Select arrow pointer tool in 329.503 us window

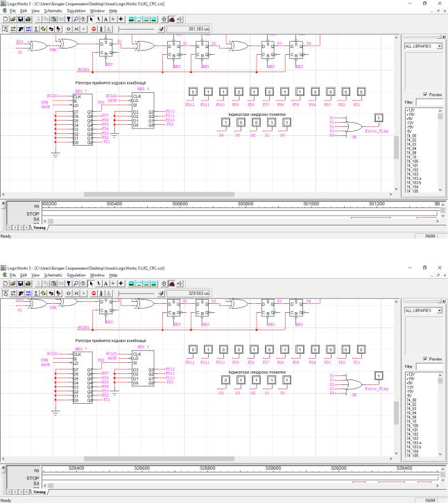[91, 284]
